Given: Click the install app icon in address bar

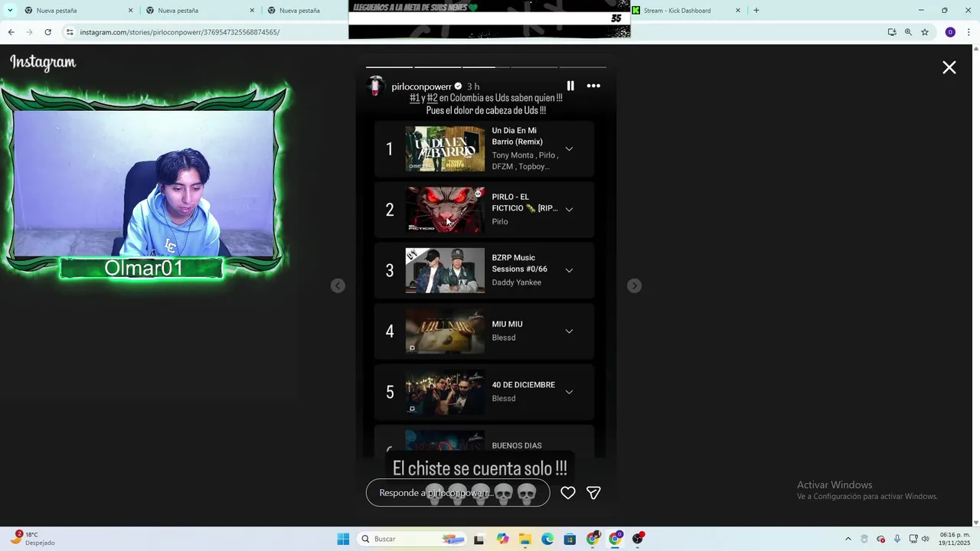Looking at the screenshot, I should click(x=892, y=32).
